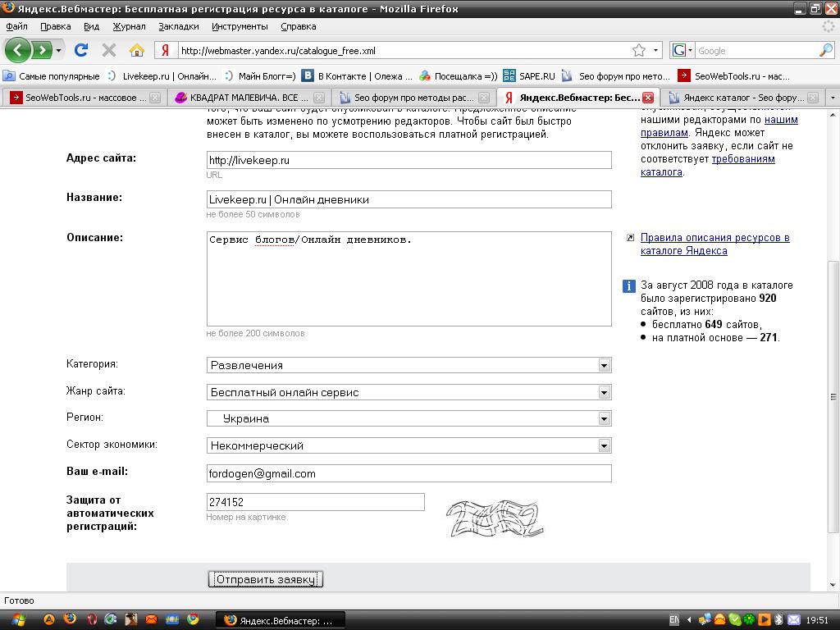The width and height of the screenshot is (840, 630).
Task: Open the Home page icon
Action: [137, 50]
